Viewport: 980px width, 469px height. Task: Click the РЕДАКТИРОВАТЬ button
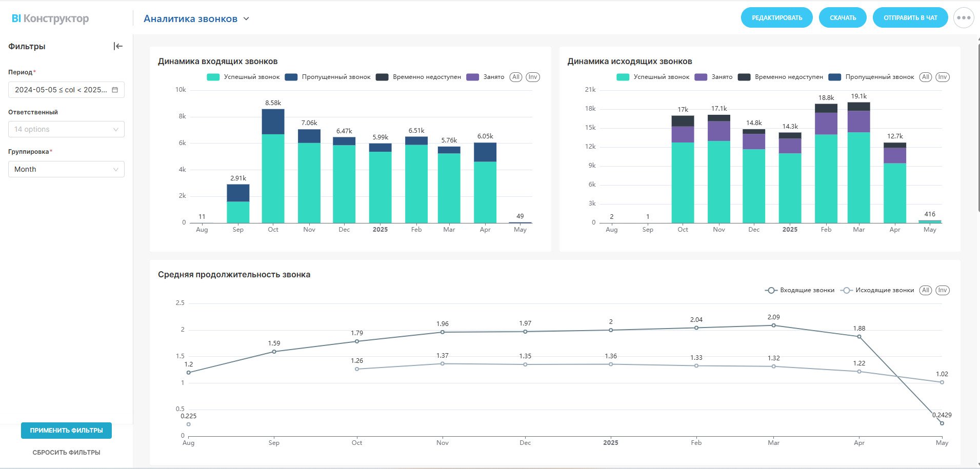click(777, 18)
